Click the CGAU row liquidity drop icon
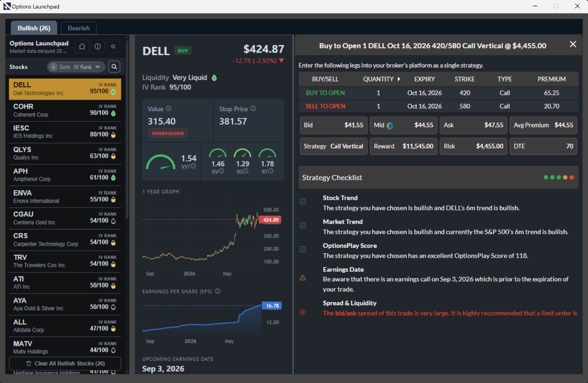This screenshot has width=588, height=383. point(113,221)
